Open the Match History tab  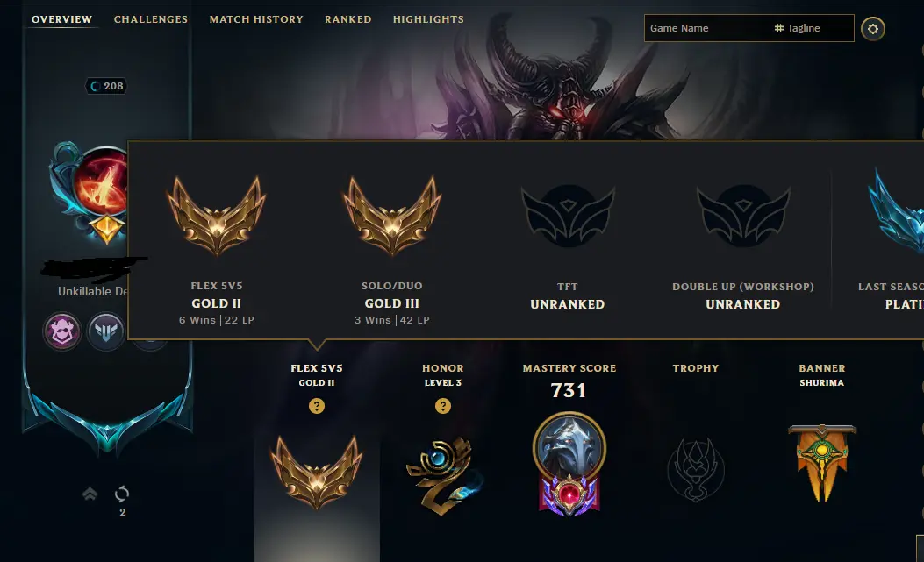(x=256, y=19)
